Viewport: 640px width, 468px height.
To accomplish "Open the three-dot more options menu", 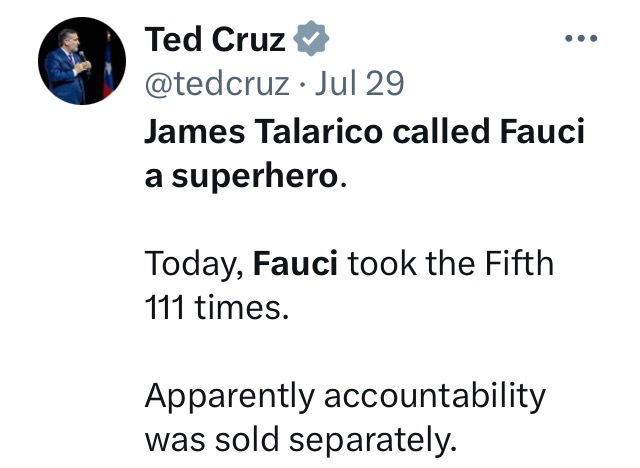I will 581,38.
